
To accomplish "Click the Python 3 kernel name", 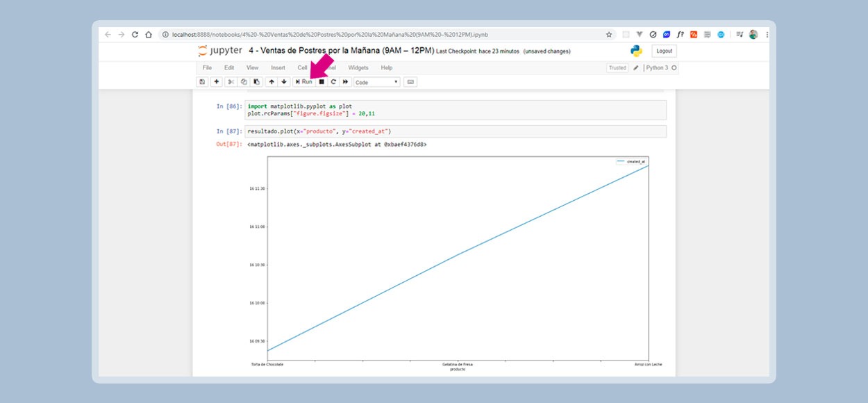I will pyautogui.click(x=657, y=68).
